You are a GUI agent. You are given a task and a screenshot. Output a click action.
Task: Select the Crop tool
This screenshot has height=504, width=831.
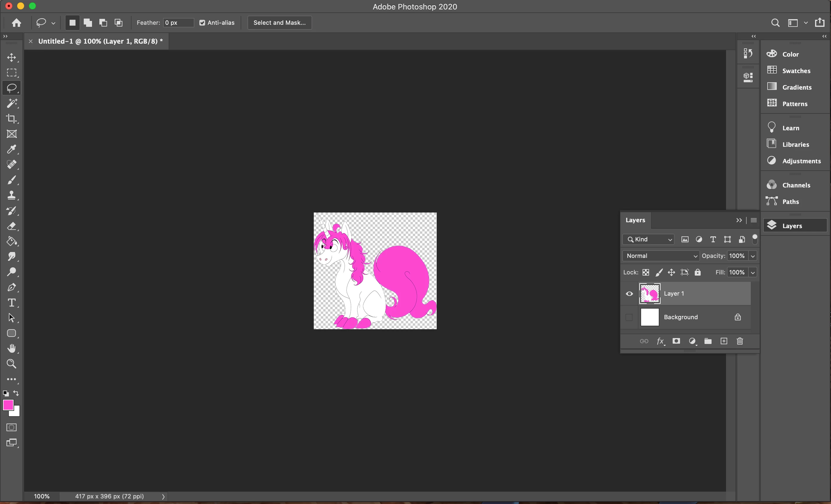click(x=12, y=118)
